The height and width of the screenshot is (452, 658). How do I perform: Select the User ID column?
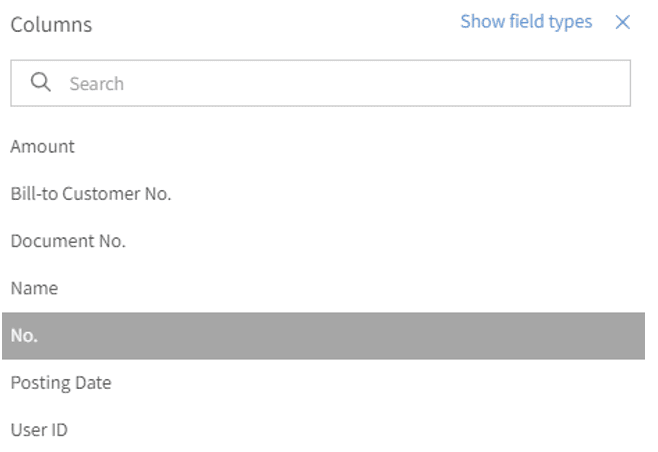click(x=323, y=430)
